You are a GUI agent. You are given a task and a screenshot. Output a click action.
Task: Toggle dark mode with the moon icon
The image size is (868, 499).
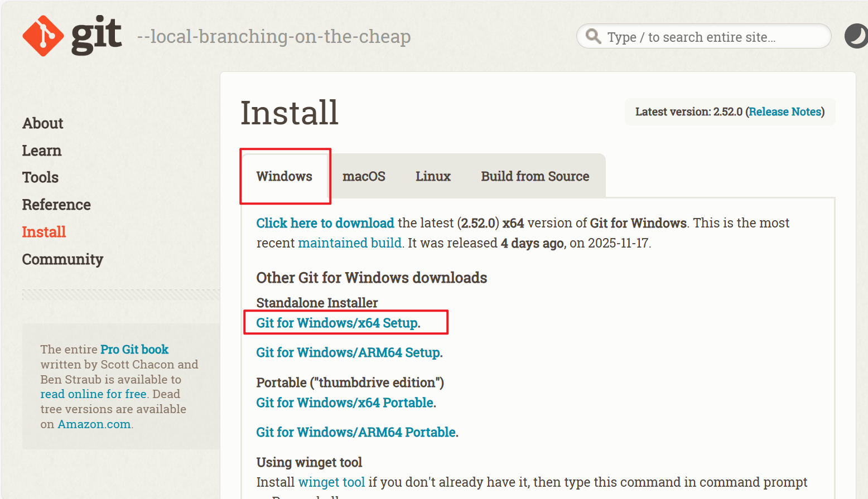(856, 36)
